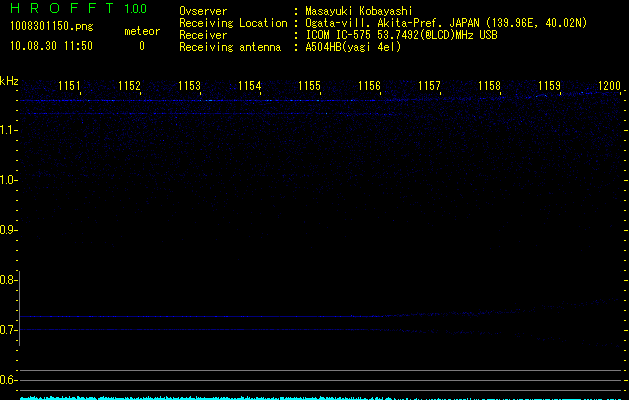Click the 'Receiver' field label
The height and width of the screenshot is (400, 629).
[x=203, y=35]
